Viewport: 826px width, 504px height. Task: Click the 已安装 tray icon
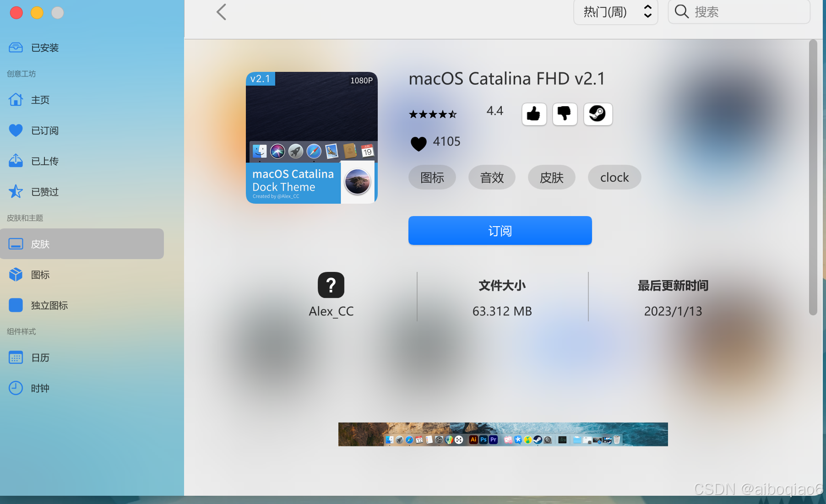[x=16, y=47]
